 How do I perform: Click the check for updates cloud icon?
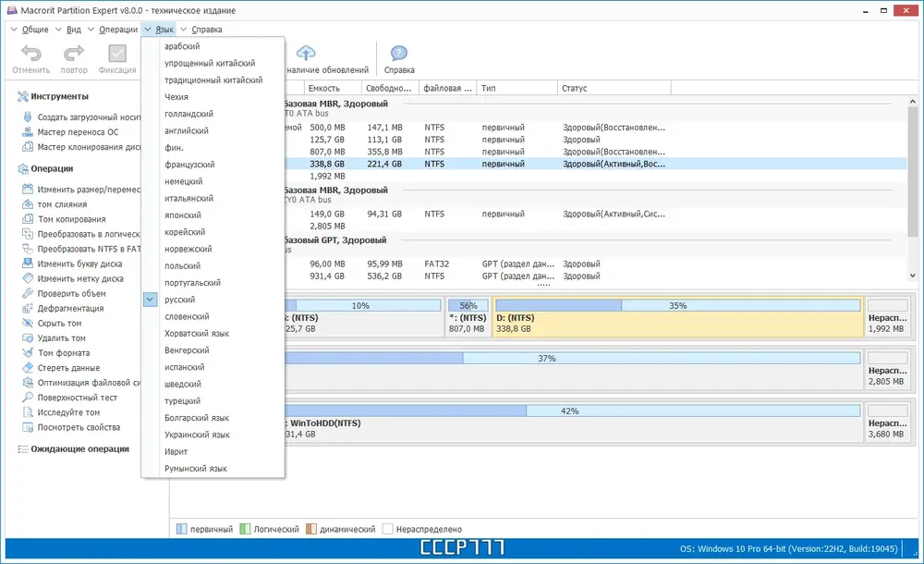(306, 54)
